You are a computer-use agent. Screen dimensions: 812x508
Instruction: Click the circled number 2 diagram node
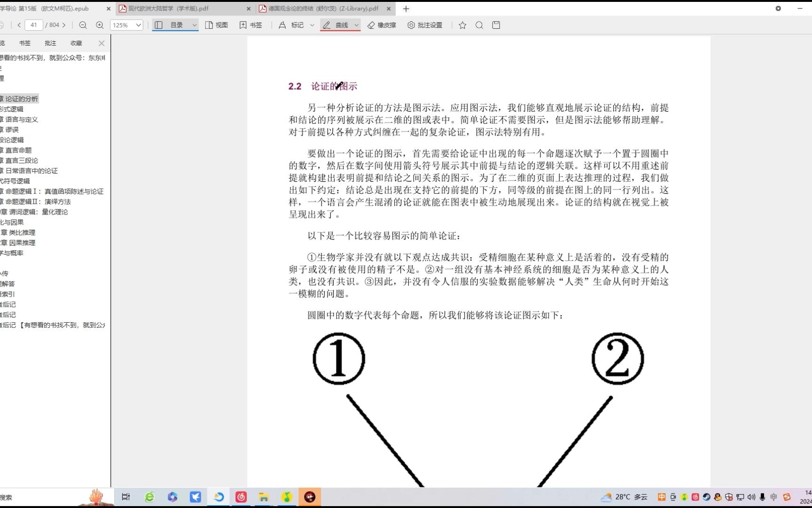click(617, 359)
